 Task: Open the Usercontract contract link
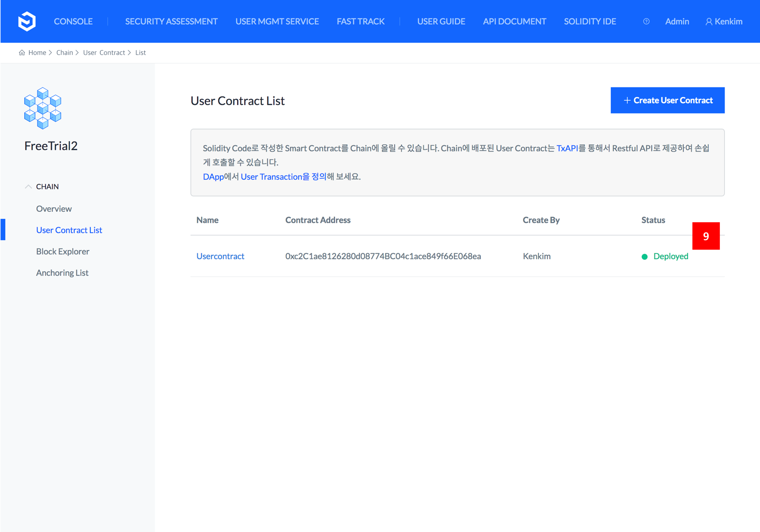(220, 256)
